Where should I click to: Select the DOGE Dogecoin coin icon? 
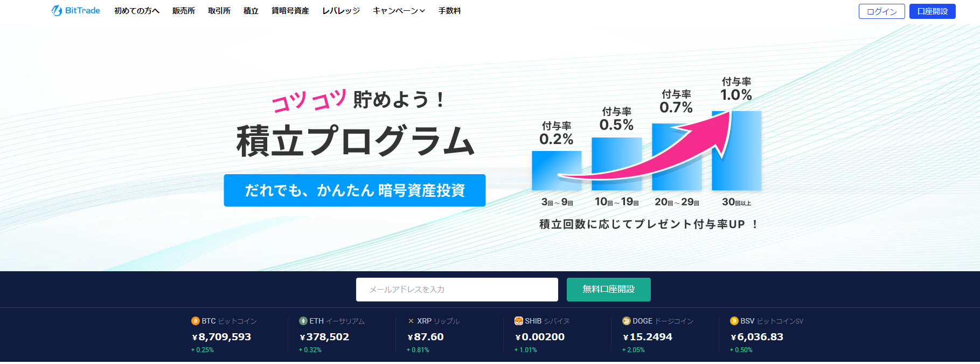click(x=627, y=321)
